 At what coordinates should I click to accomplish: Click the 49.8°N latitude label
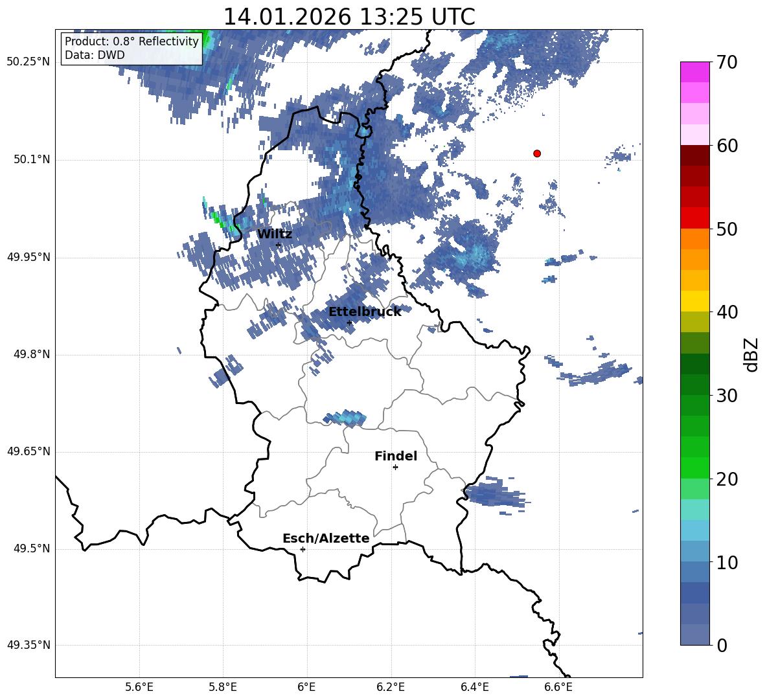pos(32,354)
